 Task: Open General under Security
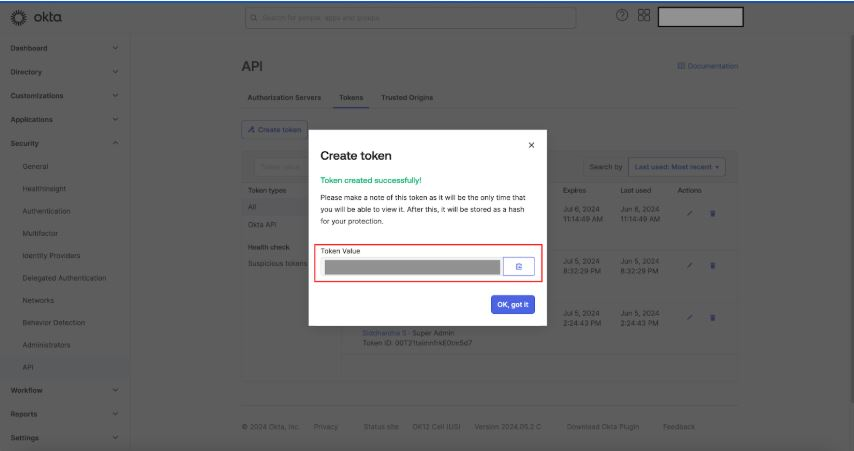(35, 166)
